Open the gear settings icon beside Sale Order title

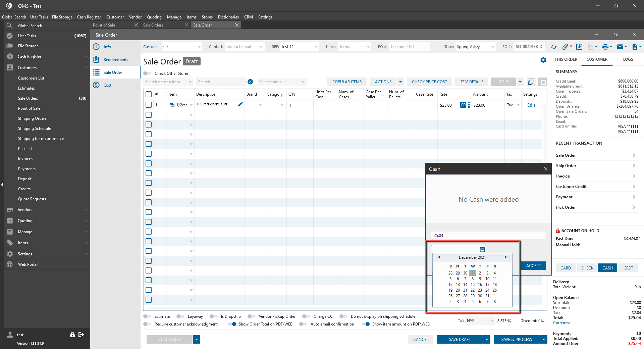pyautogui.click(x=543, y=60)
